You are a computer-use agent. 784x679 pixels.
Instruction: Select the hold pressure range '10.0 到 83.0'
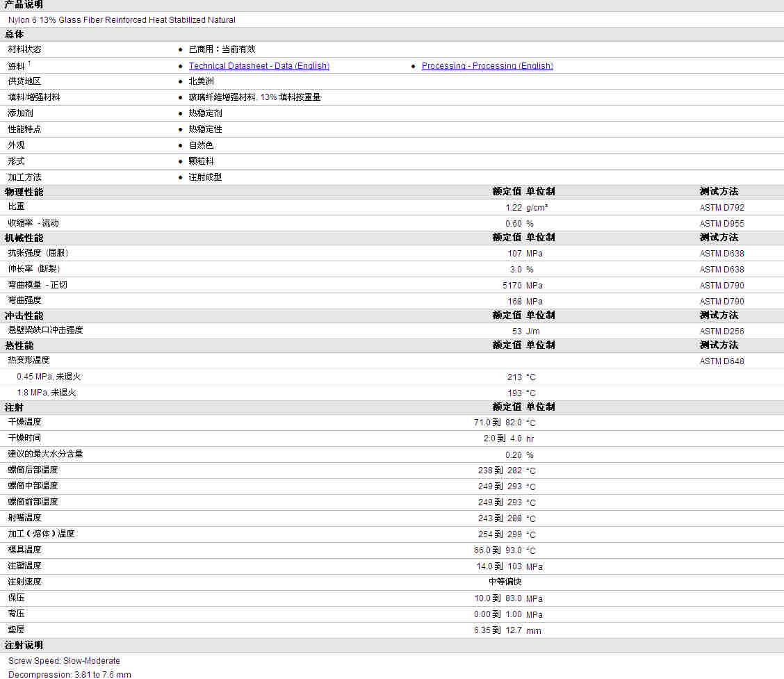coord(498,598)
